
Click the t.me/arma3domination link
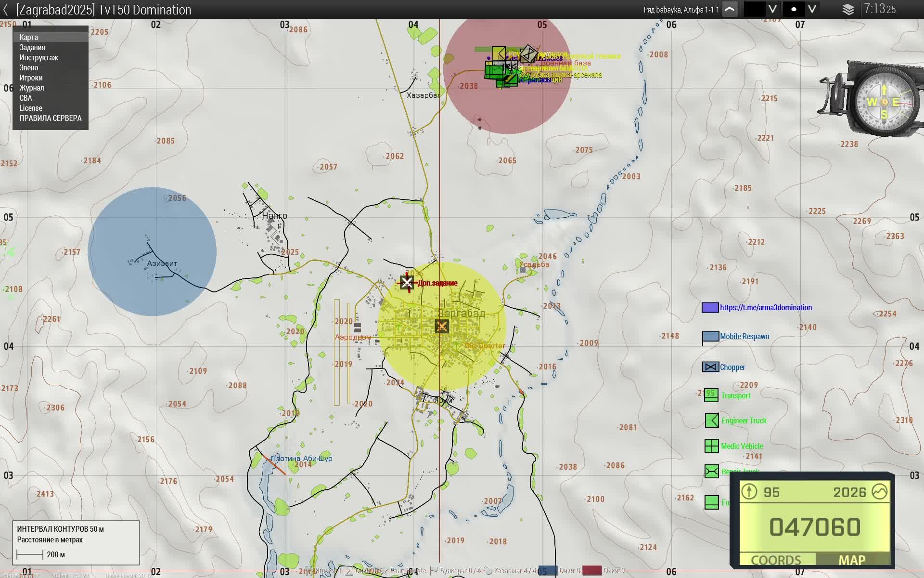pos(766,307)
